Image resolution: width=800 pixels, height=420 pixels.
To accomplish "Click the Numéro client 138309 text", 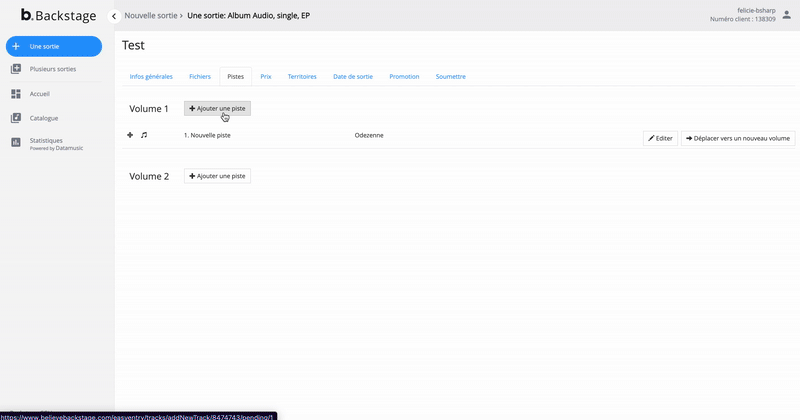I will tap(742, 19).
